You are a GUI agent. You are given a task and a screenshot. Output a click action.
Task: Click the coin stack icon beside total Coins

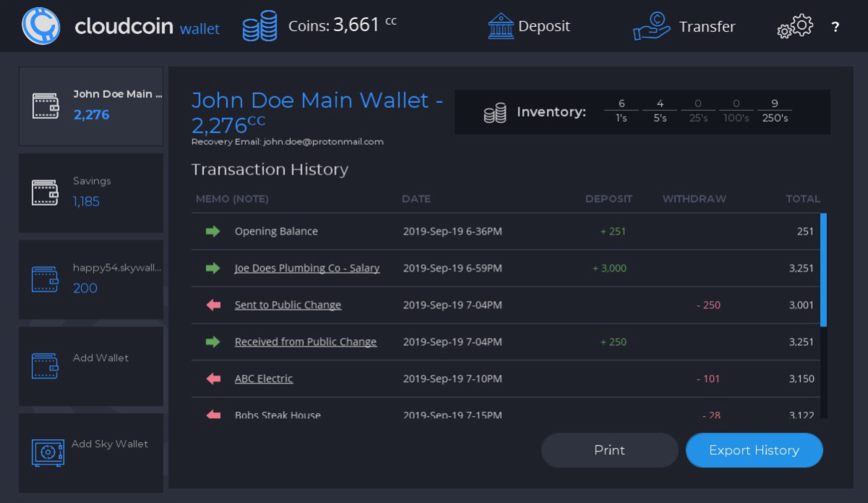point(261,27)
